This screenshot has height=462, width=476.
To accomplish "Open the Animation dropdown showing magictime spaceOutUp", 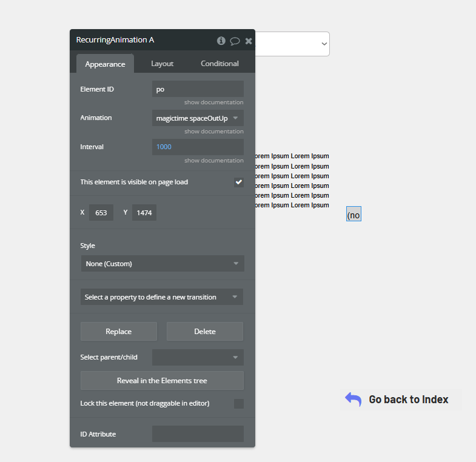I will click(198, 118).
